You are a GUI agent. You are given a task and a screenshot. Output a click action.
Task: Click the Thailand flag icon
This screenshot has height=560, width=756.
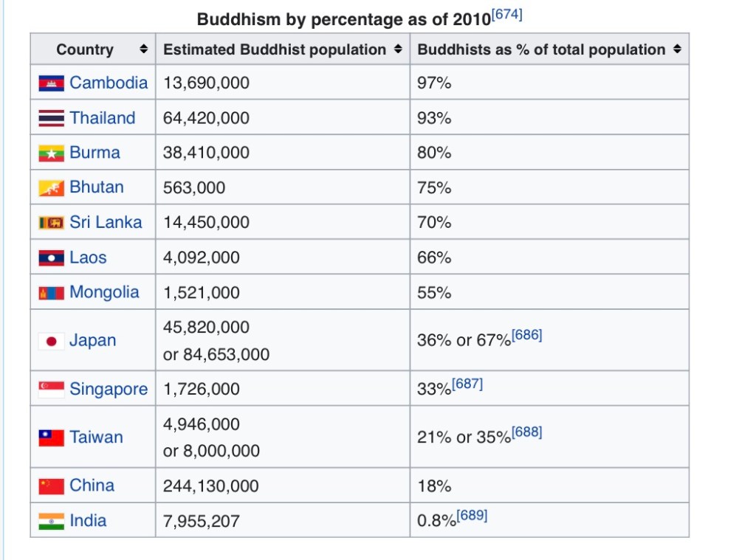(x=51, y=118)
